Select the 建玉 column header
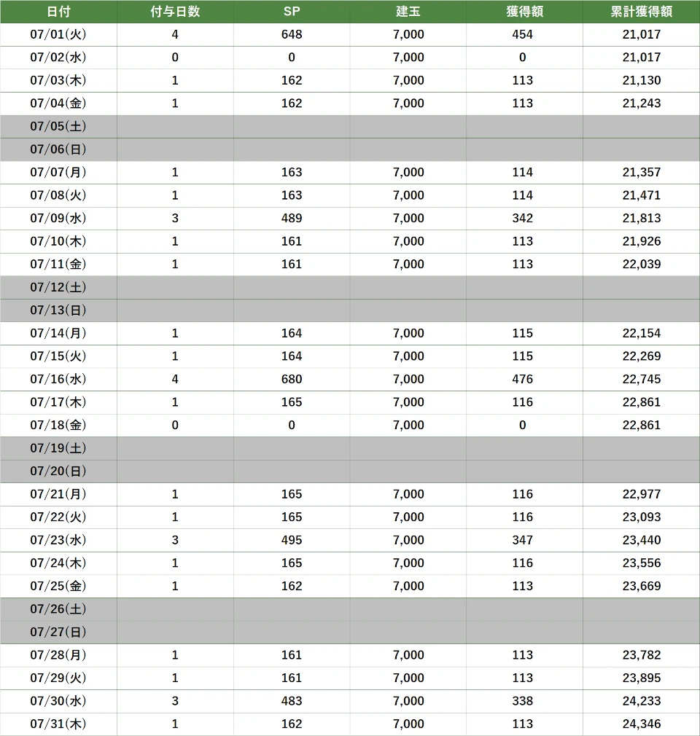Viewport: 700px width, 736px height. (x=408, y=11)
